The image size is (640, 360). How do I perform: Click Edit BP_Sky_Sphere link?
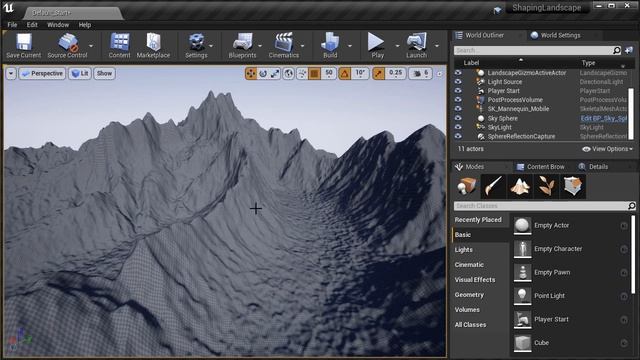point(603,118)
